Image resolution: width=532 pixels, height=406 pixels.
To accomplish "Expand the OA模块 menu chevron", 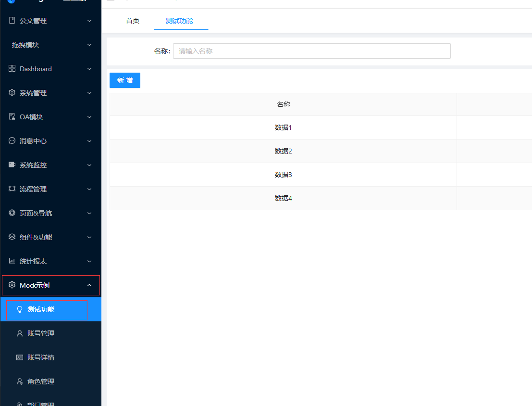I will tap(89, 117).
